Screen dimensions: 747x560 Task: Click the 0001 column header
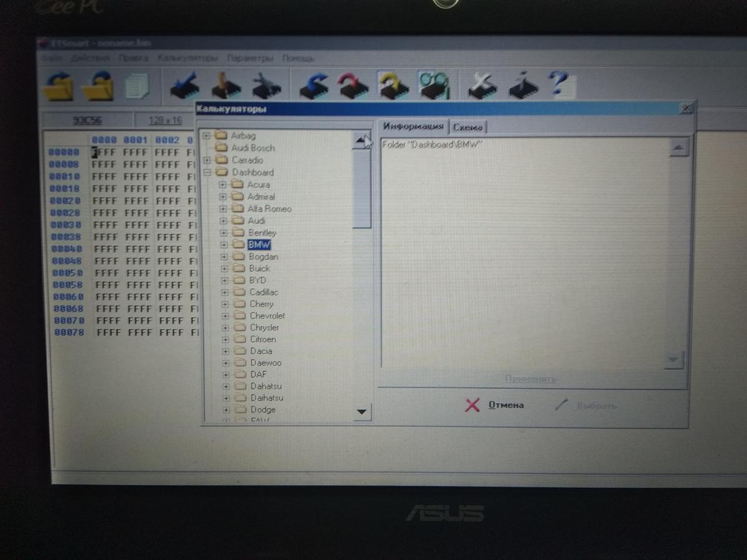pyautogui.click(x=135, y=140)
